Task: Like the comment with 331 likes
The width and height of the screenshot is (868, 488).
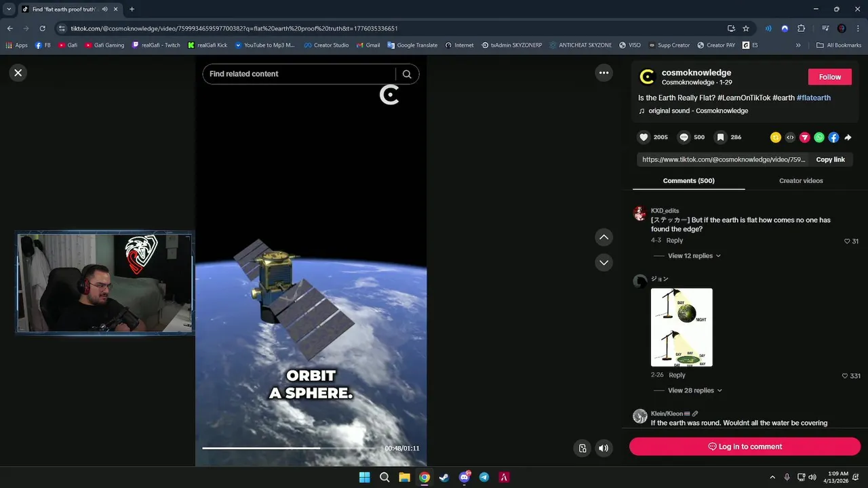Action: click(845, 375)
